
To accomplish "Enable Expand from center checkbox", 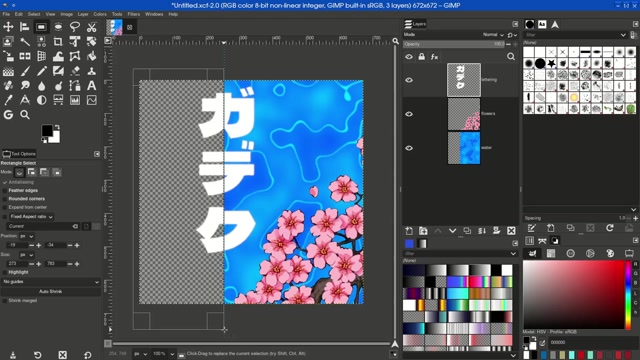I will click(x=5, y=207).
